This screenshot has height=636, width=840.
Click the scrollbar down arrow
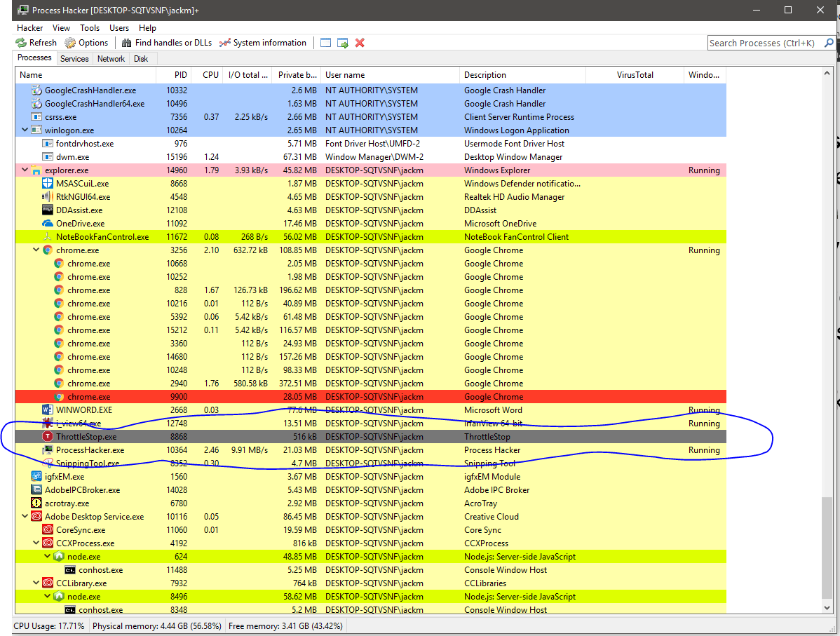827,608
